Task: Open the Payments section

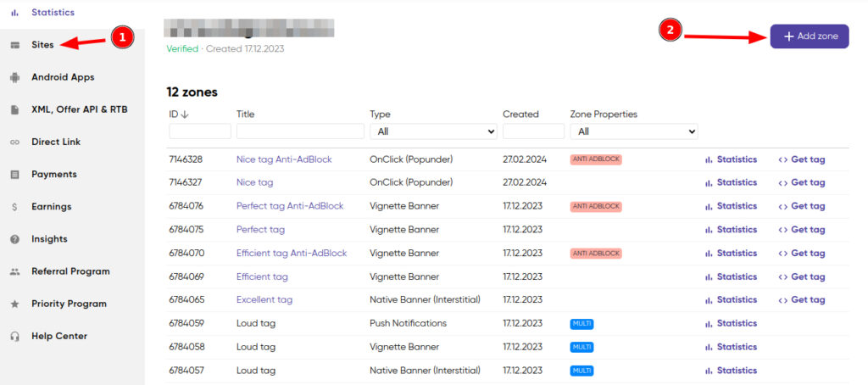Action: [54, 175]
